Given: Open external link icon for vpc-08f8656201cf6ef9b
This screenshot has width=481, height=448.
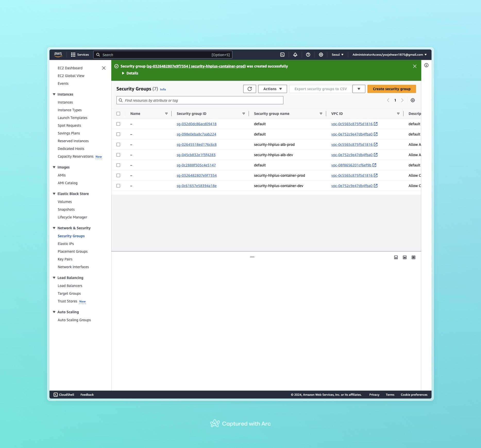Looking at the screenshot, I should point(375,165).
